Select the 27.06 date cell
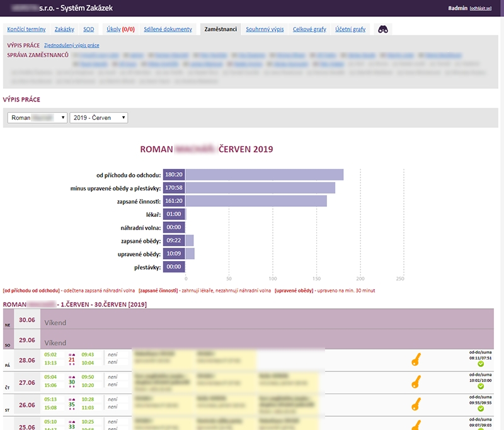The height and width of the screenshot is (430, 504). pyautogui.click(x=27, y=383)
